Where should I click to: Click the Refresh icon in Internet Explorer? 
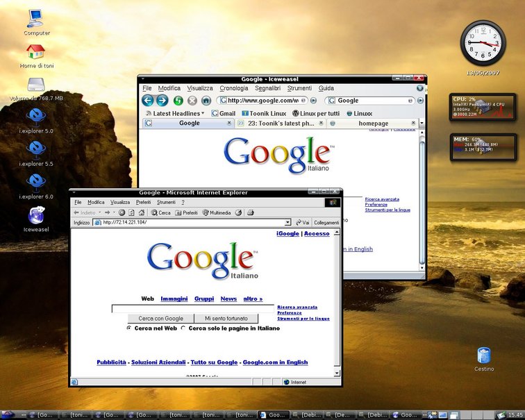131,212
